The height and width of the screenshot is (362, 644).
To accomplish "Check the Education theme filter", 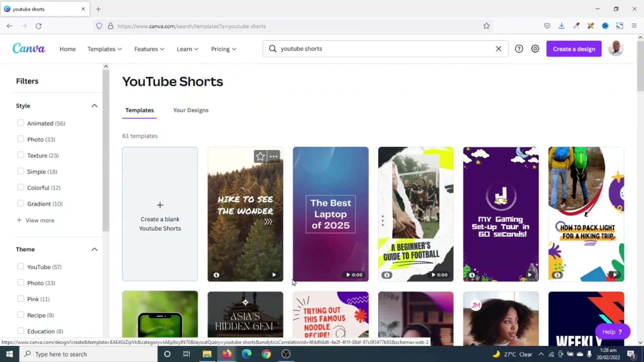I will point(20,330).
